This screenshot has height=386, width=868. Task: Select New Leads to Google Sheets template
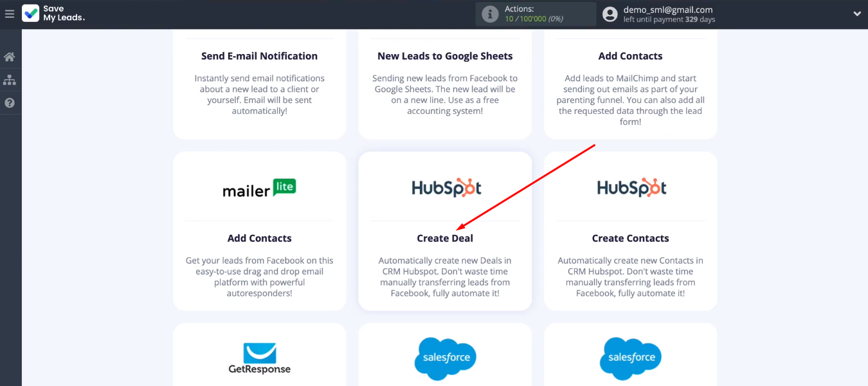[x=445, y=56]
